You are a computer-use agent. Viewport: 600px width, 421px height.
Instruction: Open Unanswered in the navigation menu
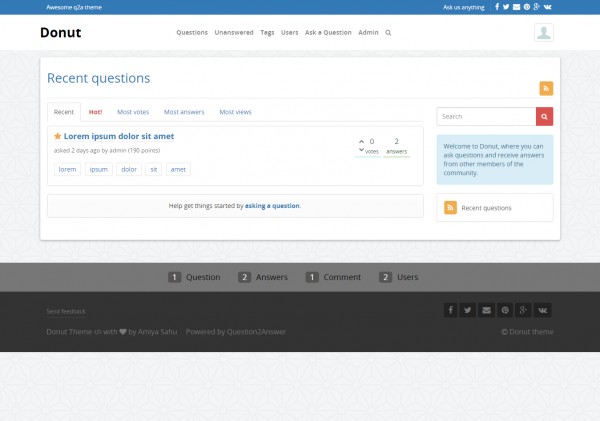click(x=234, y=32)
